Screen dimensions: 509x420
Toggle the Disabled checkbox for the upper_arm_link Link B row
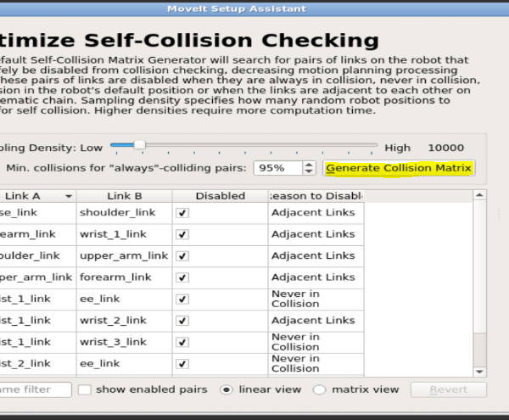pos(182,256)
